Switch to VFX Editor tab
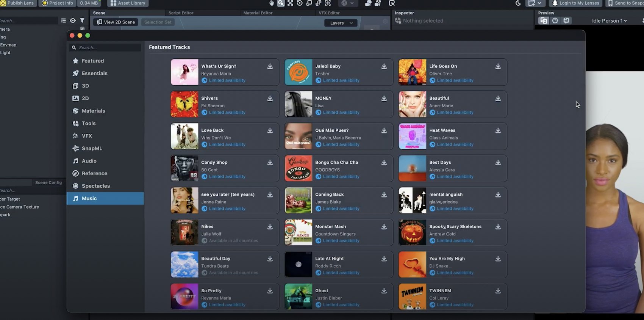Viewport: 644px width, 320px height. 329,13
